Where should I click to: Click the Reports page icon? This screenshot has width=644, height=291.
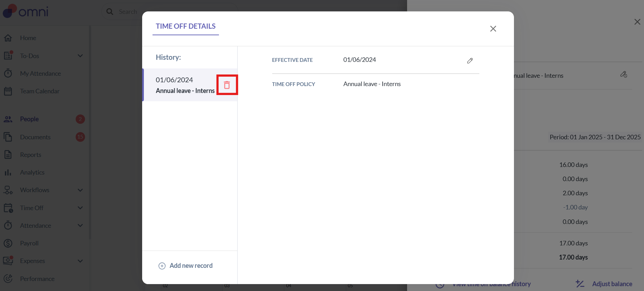point(8,154)
